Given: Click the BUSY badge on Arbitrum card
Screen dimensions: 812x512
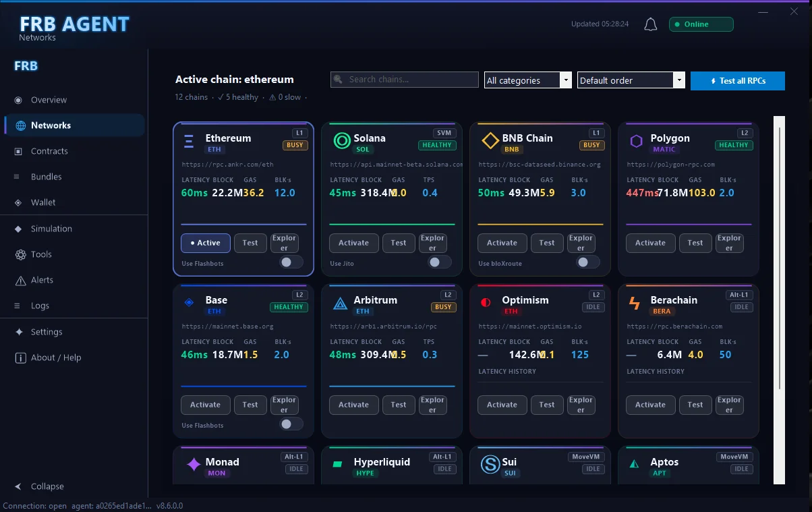Looking at the screenshot, I should click(443, 307).
